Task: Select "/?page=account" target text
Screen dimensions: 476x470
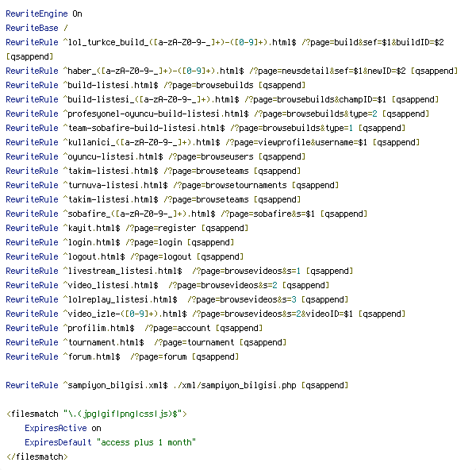Action: click(177, 328)
